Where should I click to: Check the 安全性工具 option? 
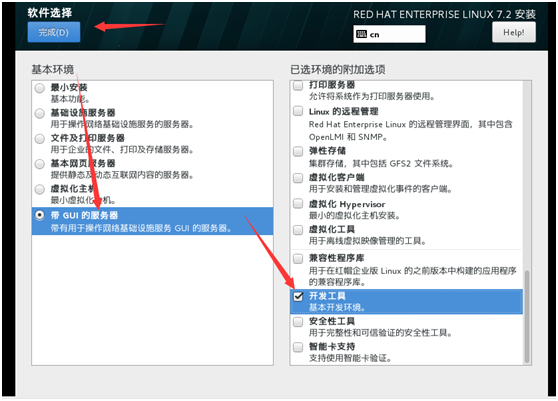click(x=298, y=322)
